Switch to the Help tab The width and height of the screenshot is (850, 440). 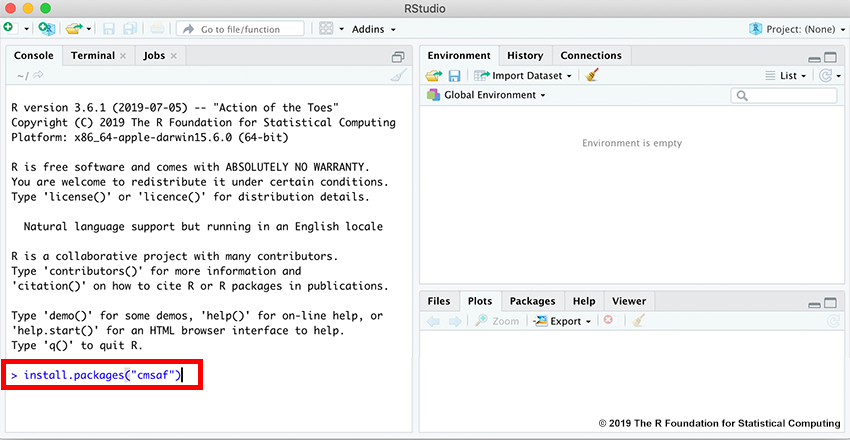[584, 301]
